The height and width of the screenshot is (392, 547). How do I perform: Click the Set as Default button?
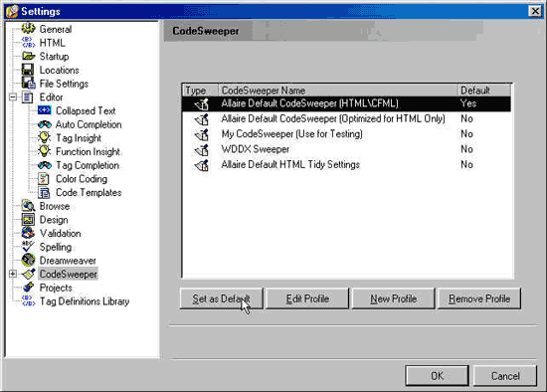[x=221, y=298]
